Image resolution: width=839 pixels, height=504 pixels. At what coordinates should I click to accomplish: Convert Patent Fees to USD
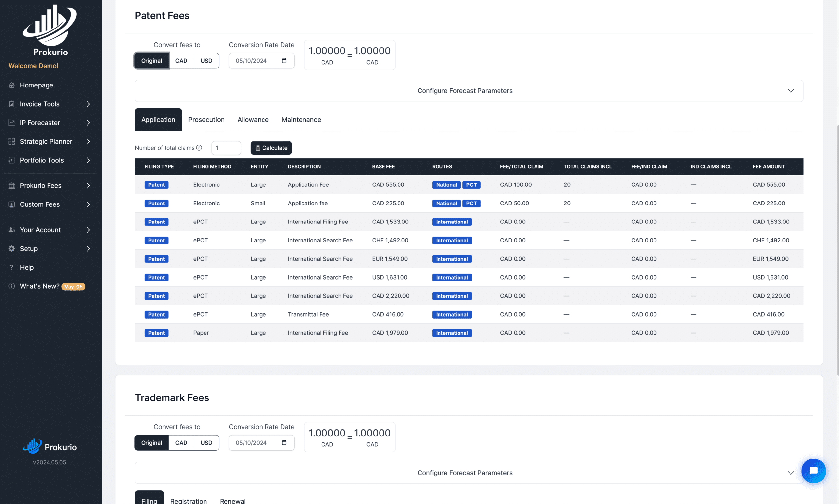[x=206, y=60]
